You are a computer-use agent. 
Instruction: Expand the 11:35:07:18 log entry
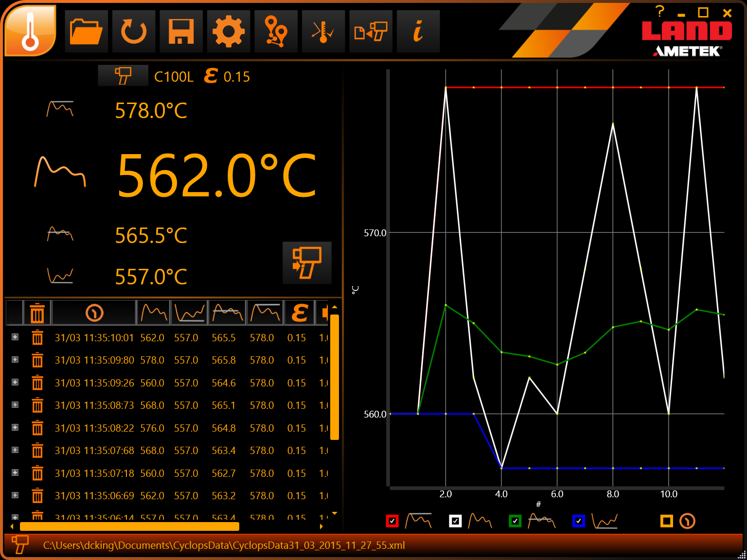tap(14, 473)
